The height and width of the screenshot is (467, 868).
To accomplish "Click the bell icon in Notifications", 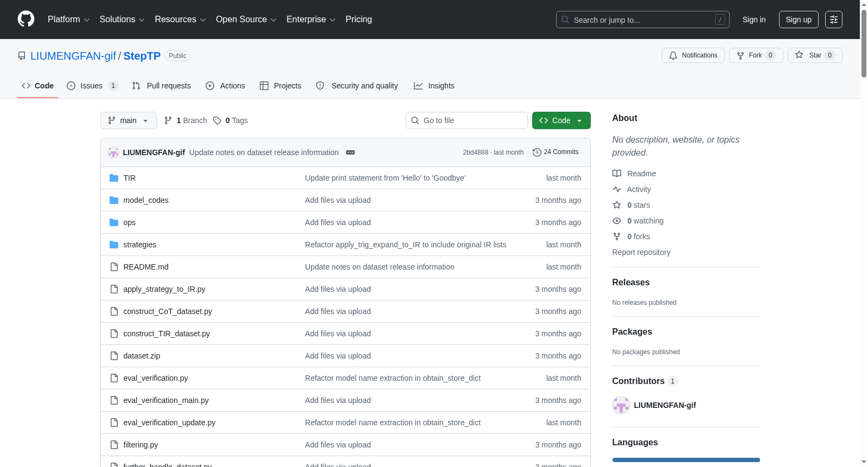I will click(x=673, y=55).
